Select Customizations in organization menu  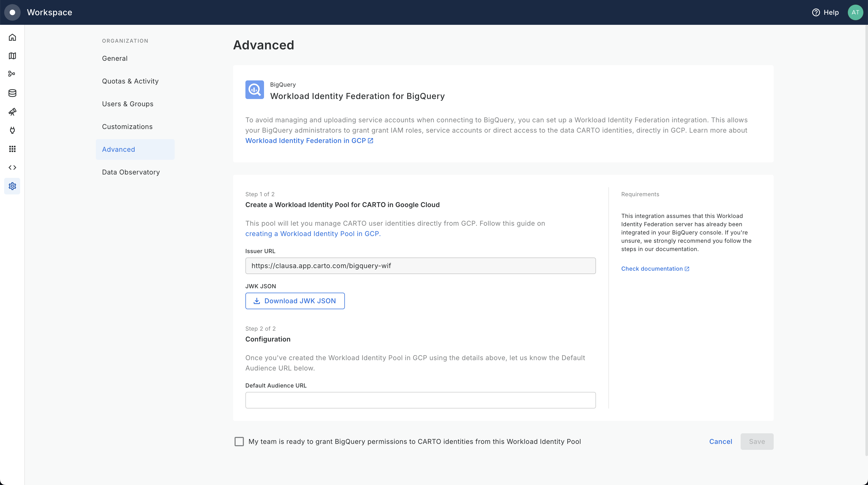point(127,127)
